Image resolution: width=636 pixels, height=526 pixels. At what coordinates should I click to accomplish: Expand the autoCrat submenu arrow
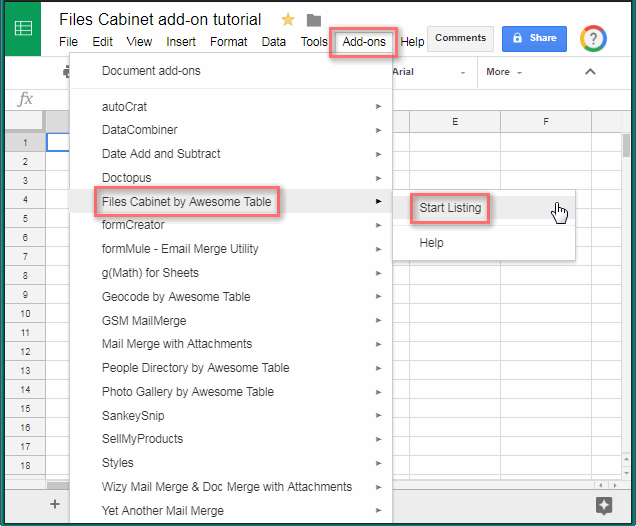point(378,106)
